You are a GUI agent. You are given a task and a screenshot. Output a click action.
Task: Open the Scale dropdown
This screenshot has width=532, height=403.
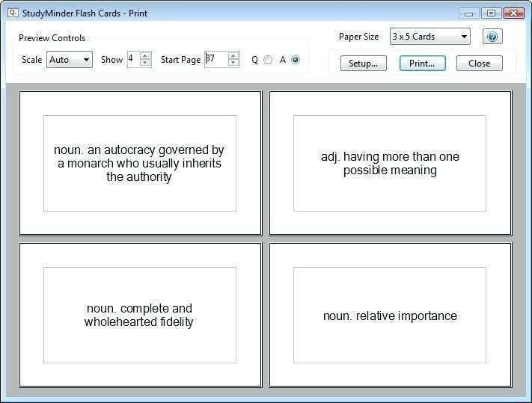70,60
